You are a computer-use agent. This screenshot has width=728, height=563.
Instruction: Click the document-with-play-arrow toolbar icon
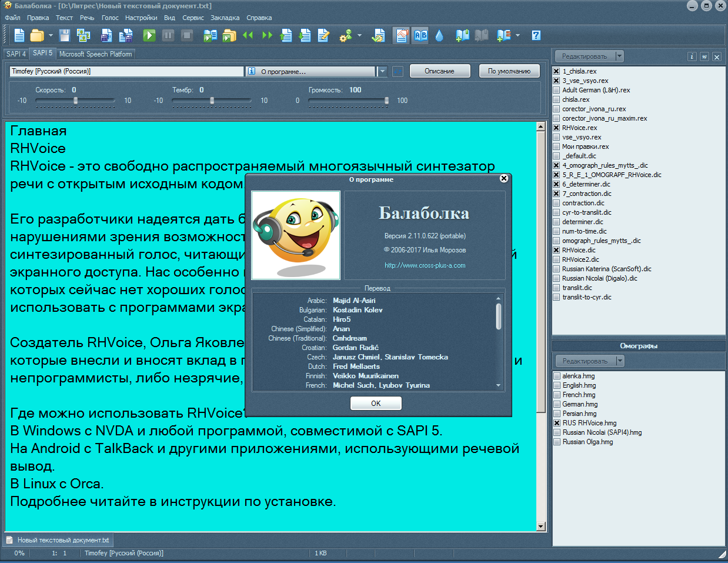point(210,35)
